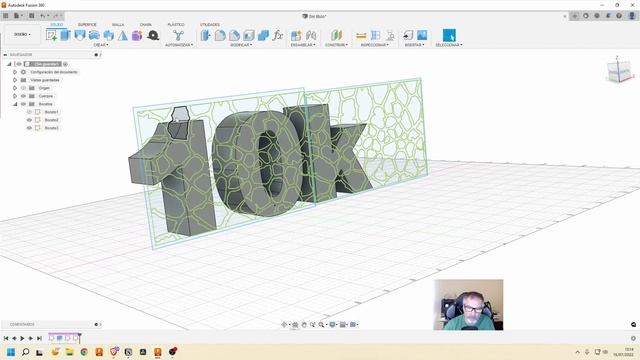Expand the Vistas guardadas node

[x=15, y=80]
